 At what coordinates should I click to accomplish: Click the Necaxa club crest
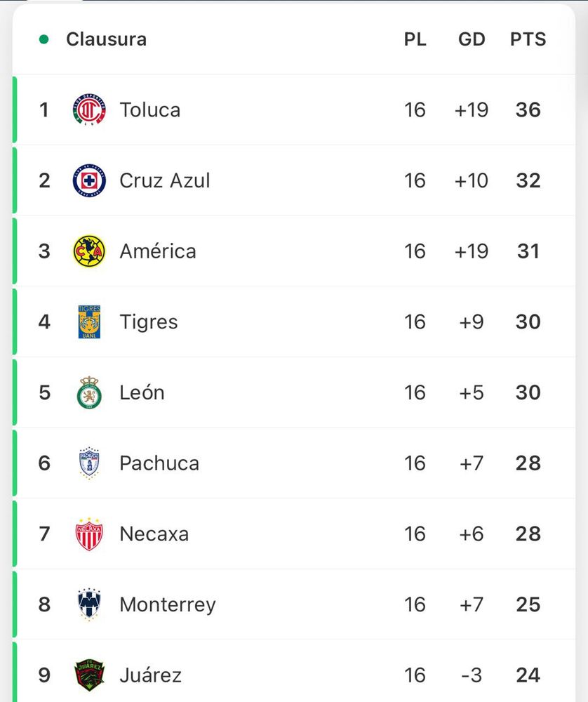(x=89, y=534)
